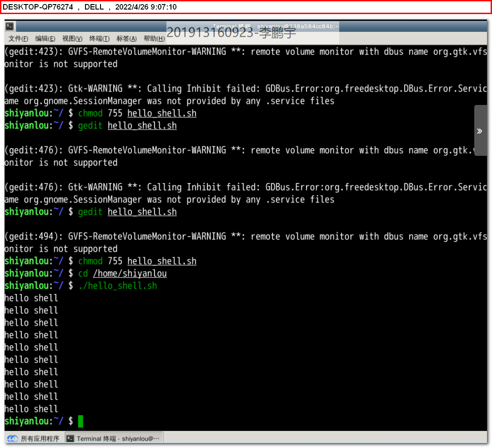Click the last hello shell output line
The image size is (492, 448).
pos(31,409)
